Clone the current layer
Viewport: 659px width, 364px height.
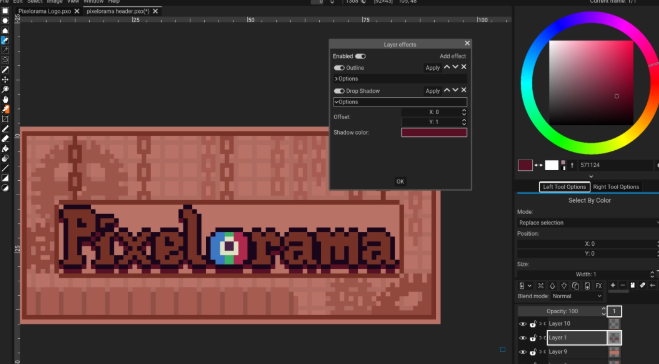pyautogui.click(x=575, y=286)
